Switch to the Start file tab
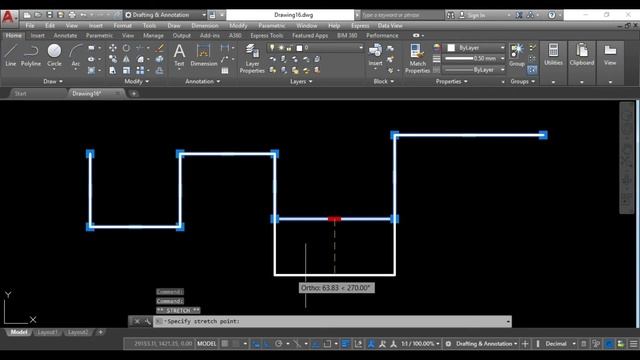This screenshot has height=360, width=640. [x=20, y=93]
